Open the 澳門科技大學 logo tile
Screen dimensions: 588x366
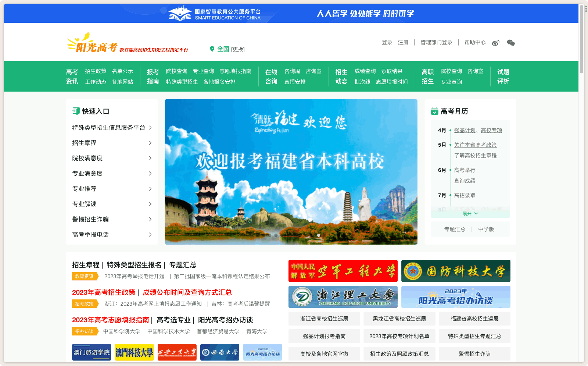tap(134, 352)
